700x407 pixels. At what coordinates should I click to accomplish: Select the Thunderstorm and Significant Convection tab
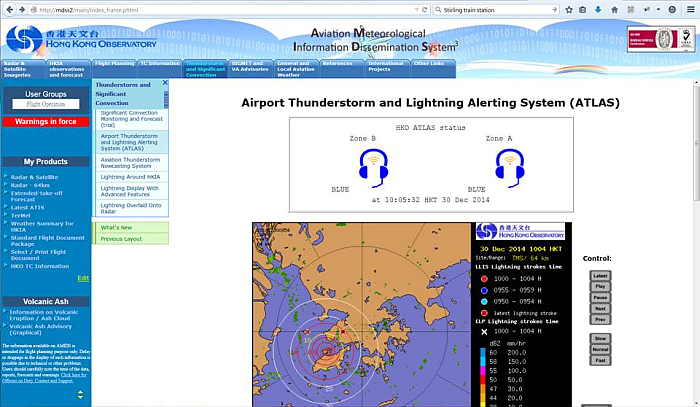206,69
